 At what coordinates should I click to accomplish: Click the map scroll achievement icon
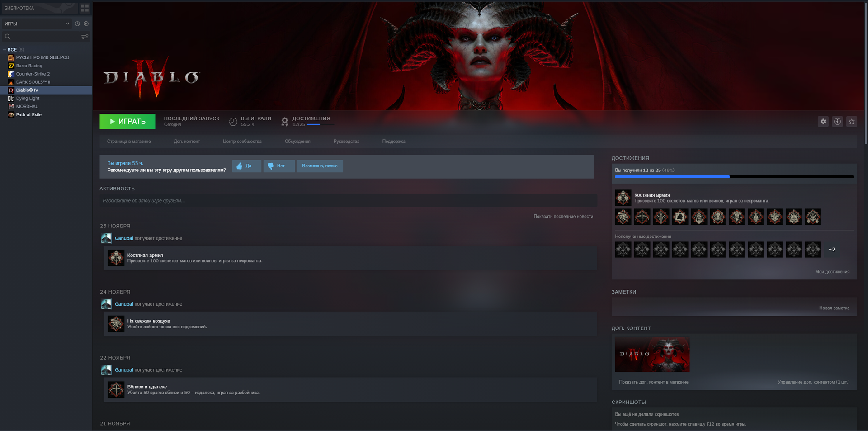pyautogui.click(x=680, y=217)
